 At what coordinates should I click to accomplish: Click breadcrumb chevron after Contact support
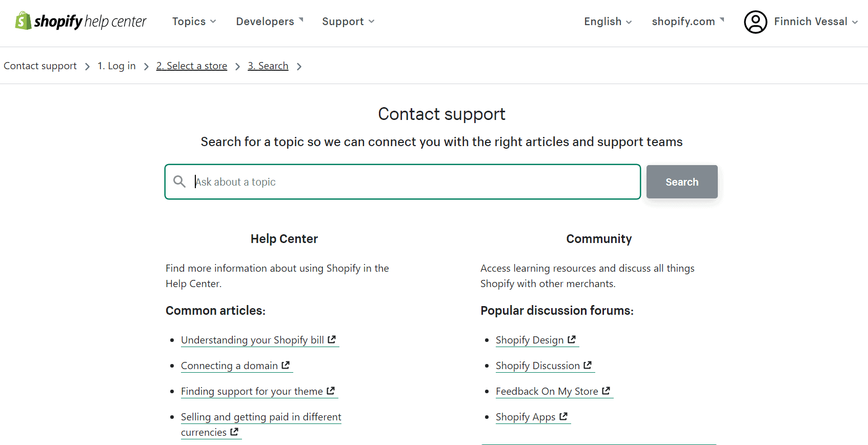click(x=87, y=67)
